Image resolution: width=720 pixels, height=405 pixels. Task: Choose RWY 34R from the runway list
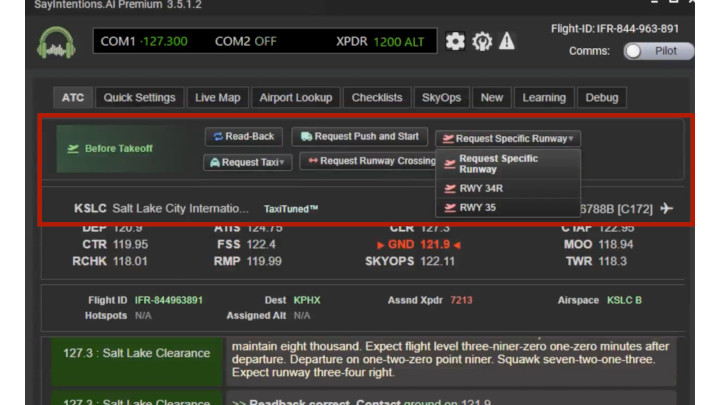(482, 188)
